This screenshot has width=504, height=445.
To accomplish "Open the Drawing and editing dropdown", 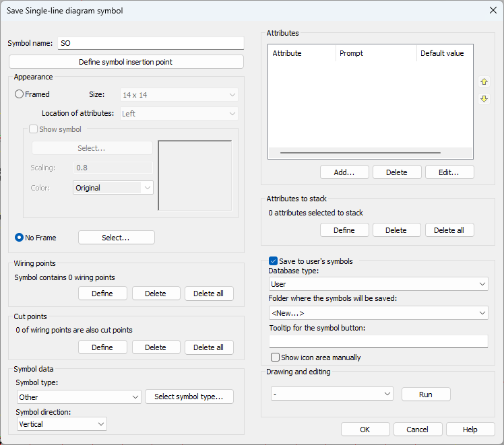I will (x=331, y=394).
